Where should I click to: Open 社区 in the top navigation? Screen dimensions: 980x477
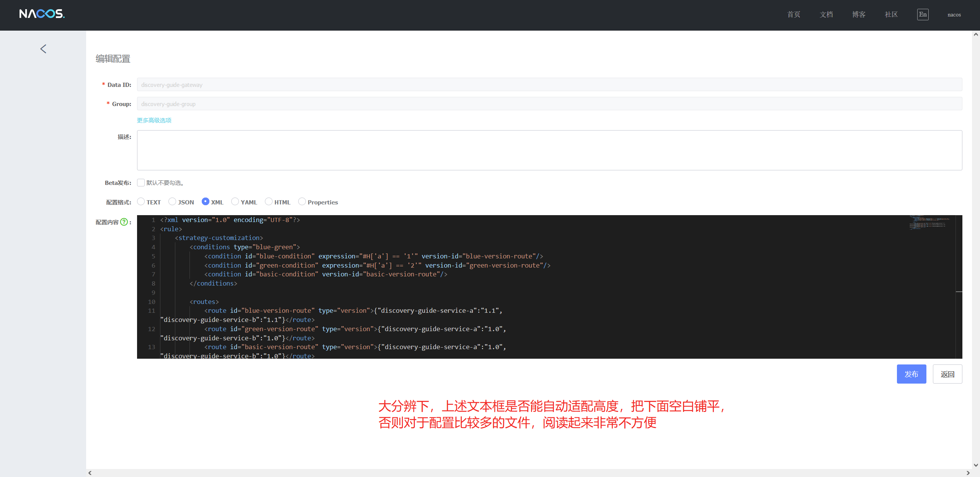[891, 15]
